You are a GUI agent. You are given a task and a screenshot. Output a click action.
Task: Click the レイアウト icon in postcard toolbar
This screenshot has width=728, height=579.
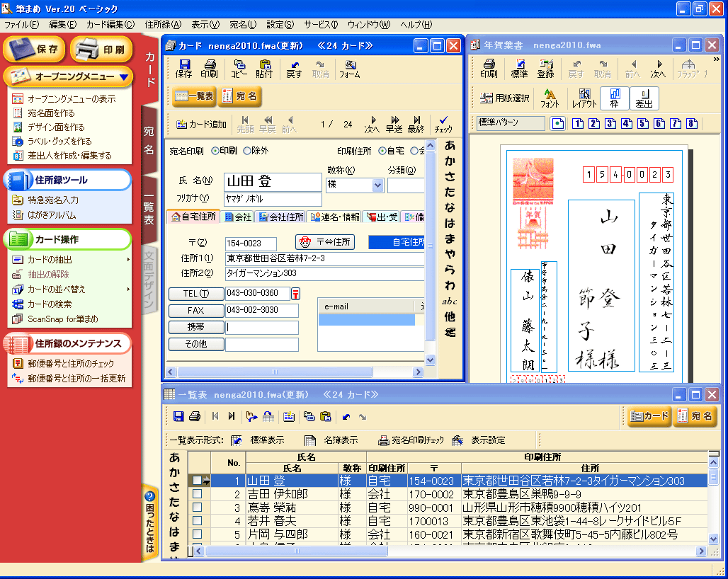tap(584, 98)
